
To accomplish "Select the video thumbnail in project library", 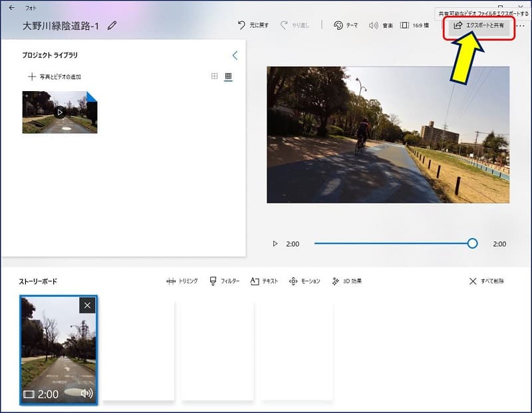I will 60,112.
